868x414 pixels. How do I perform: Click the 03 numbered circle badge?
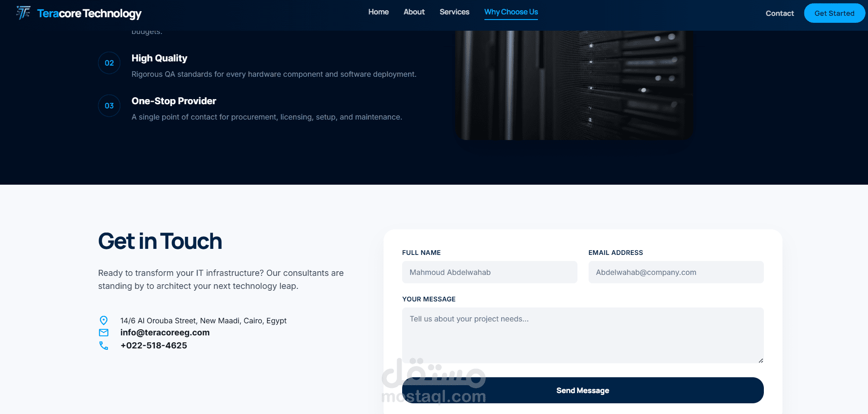pyautogui.click(x=109, y=106)
